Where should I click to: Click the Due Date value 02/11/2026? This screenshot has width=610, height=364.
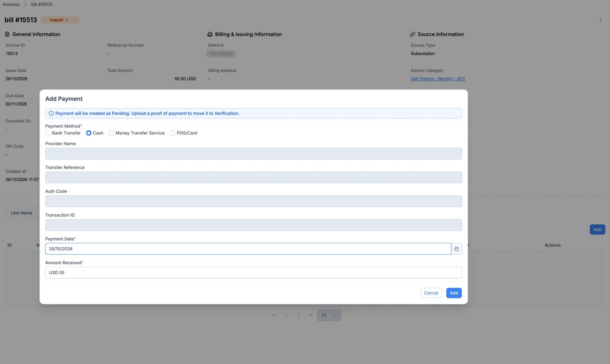tap(17, 104)
